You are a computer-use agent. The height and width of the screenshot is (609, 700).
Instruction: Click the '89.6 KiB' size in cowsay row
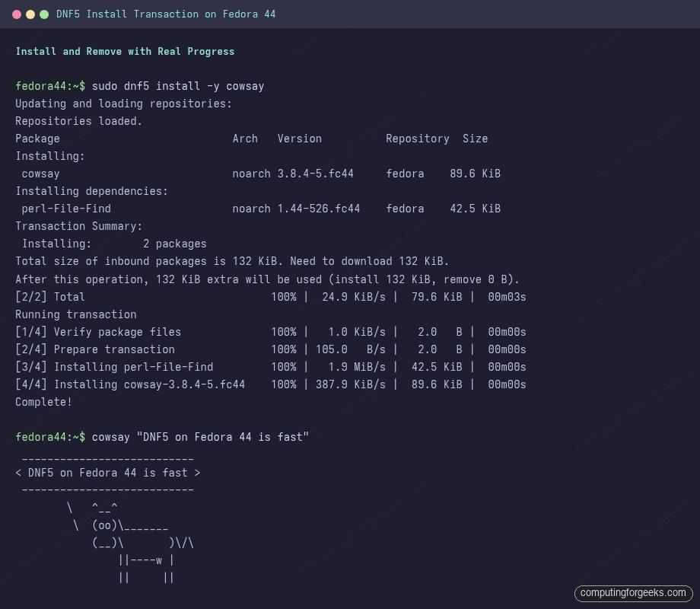click(475, 174)
